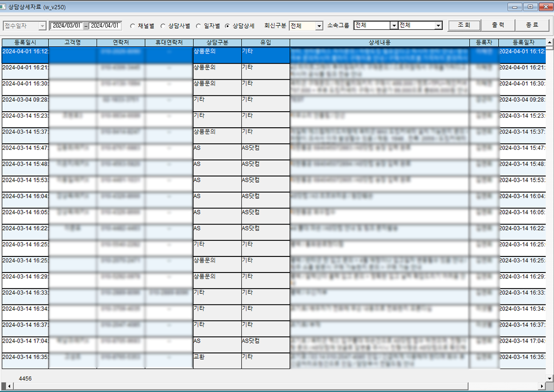Open the 회신구분 dropdown
This screenshot has height=392, width=554.
[x=319, y=26]
